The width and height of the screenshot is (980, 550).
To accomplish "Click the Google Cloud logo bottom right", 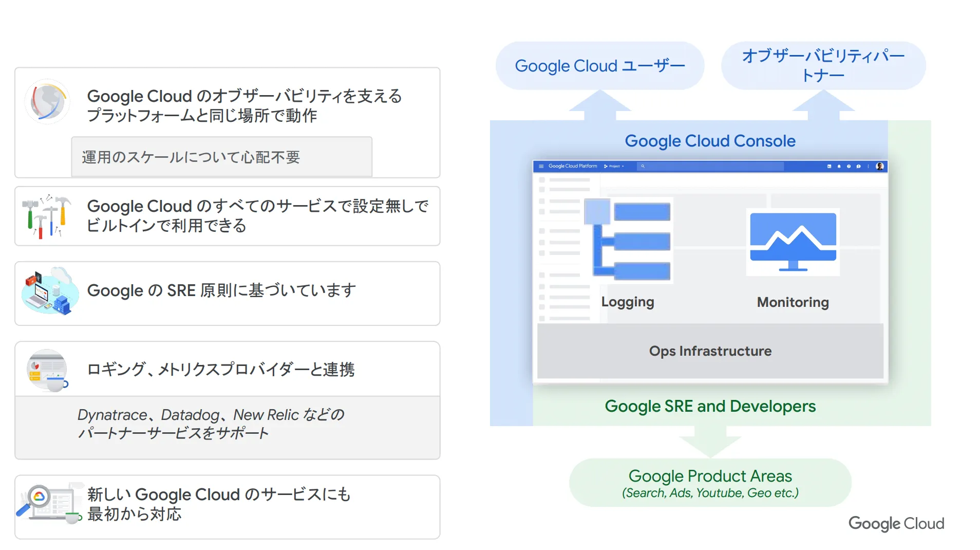I will coord(896,524).
